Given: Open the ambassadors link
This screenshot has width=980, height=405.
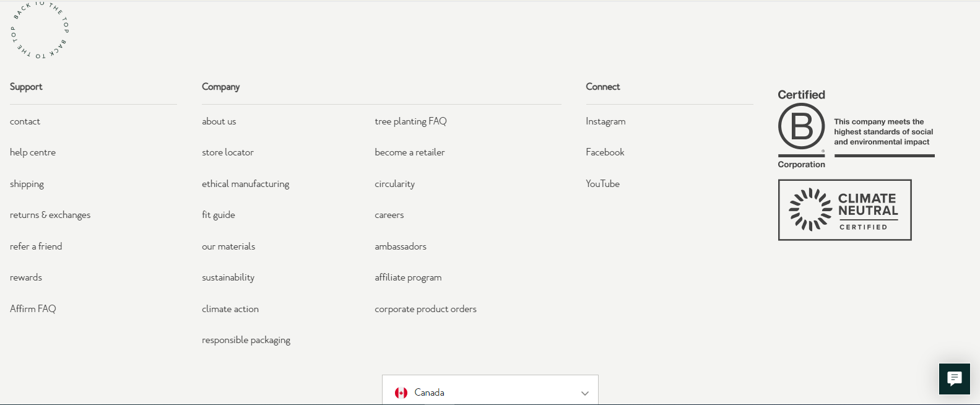Looking at the screenshot, I should (x=401, y=246).
